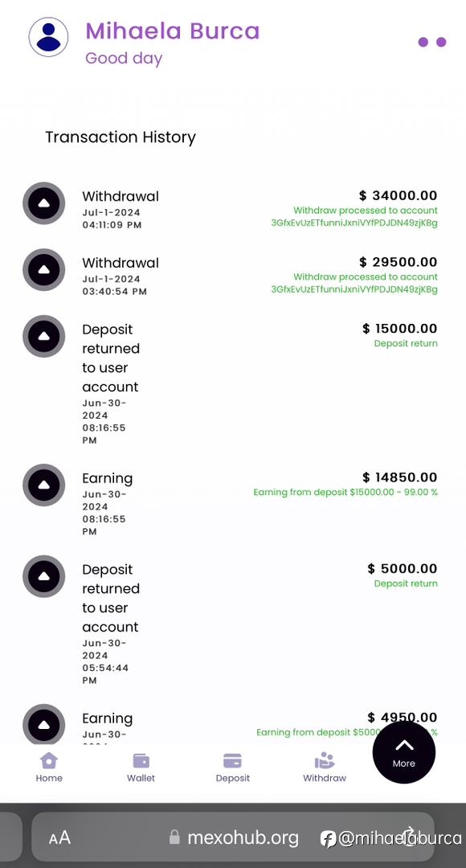The image size is (466, 868).
Task: Tap the $14850.00 earning transaction icon
Action: pyautogui.click(x=43, y=485)
